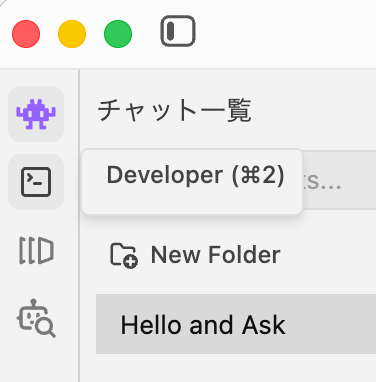Select the Hello and Ask chat
This screenshot has height=382, width=376.
[236, 324]
